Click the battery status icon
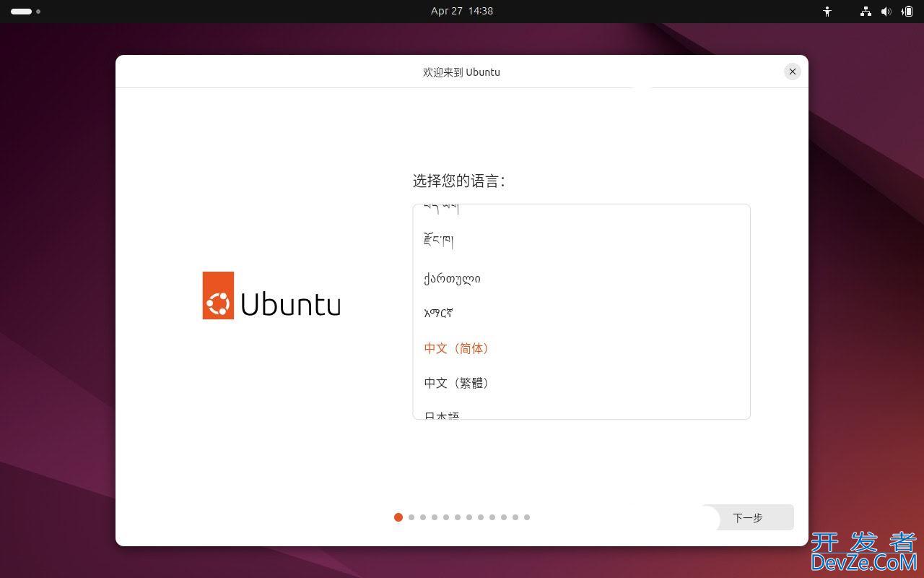The width and height of the screenshot is (924, 578). coord(907,12)
